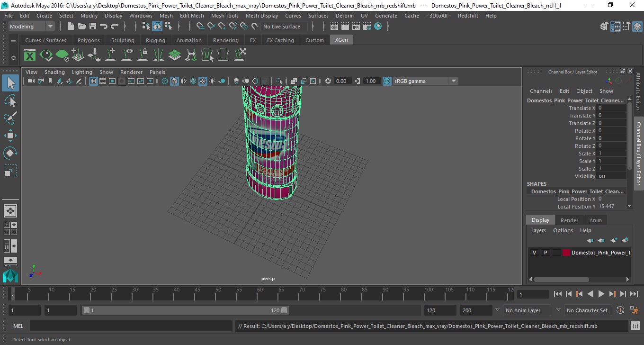Start IPR render
The width and height of the screenshot is (644, 345).
tap(356, 27)
